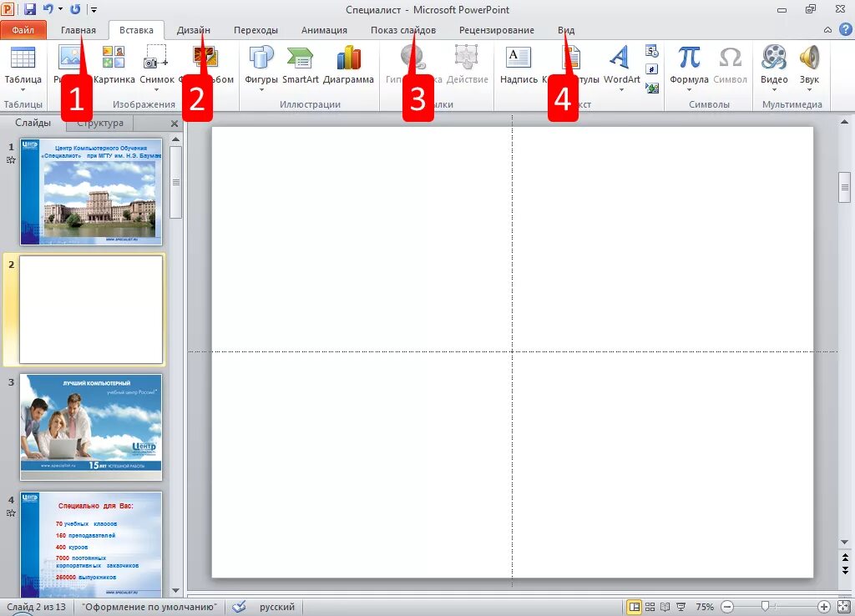Switch to Reading view
Screen dimensions: 855x616
[x=665, y=606]
